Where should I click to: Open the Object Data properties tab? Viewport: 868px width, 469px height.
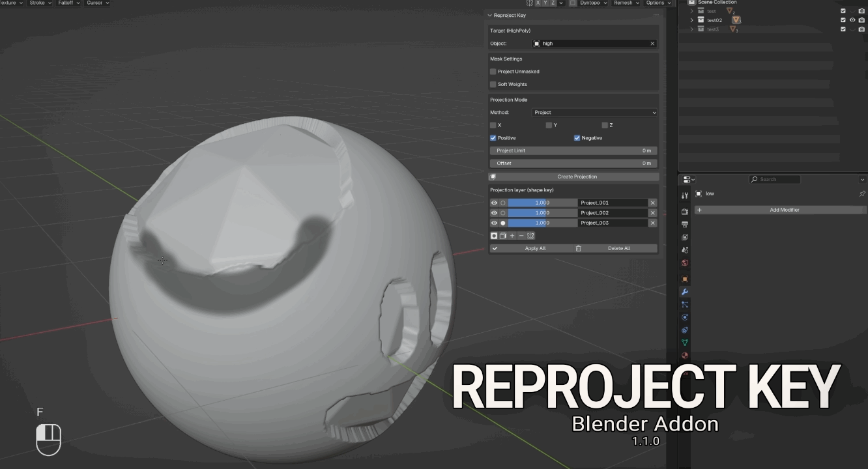click(685, 343)
